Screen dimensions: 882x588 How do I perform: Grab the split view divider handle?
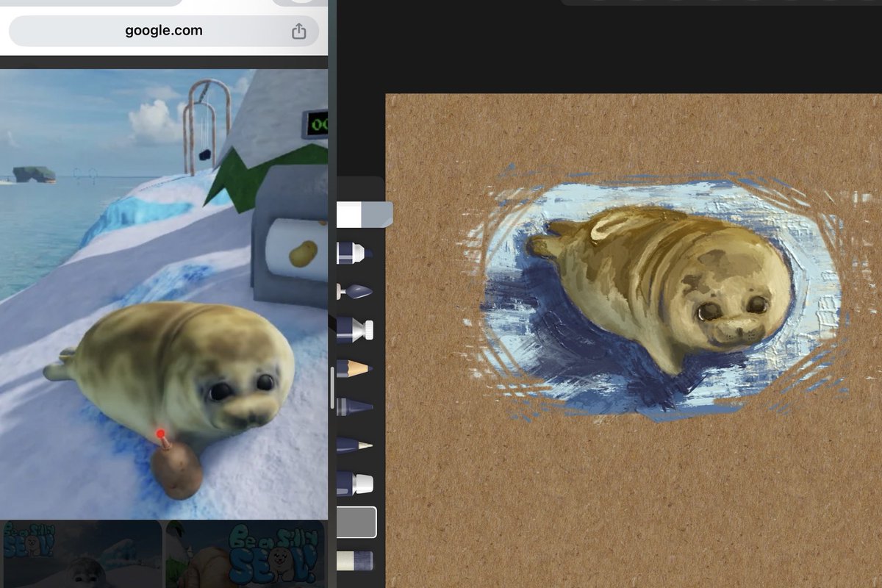coord(332,384)
